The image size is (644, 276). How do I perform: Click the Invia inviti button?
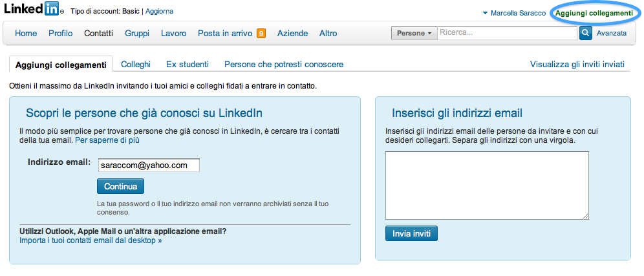(x=411, y=233)
